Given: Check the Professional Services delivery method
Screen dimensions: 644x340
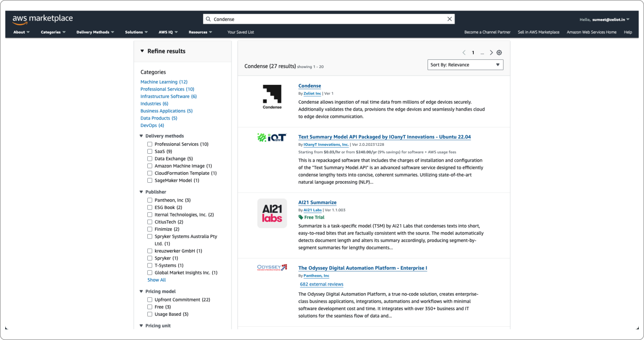Looking at the screenshot, I should (150, 144).
